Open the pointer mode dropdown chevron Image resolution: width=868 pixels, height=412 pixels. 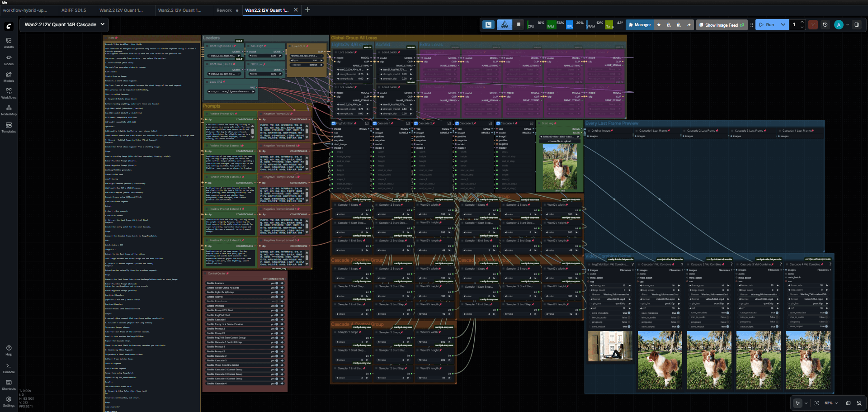tap(806, 403)
